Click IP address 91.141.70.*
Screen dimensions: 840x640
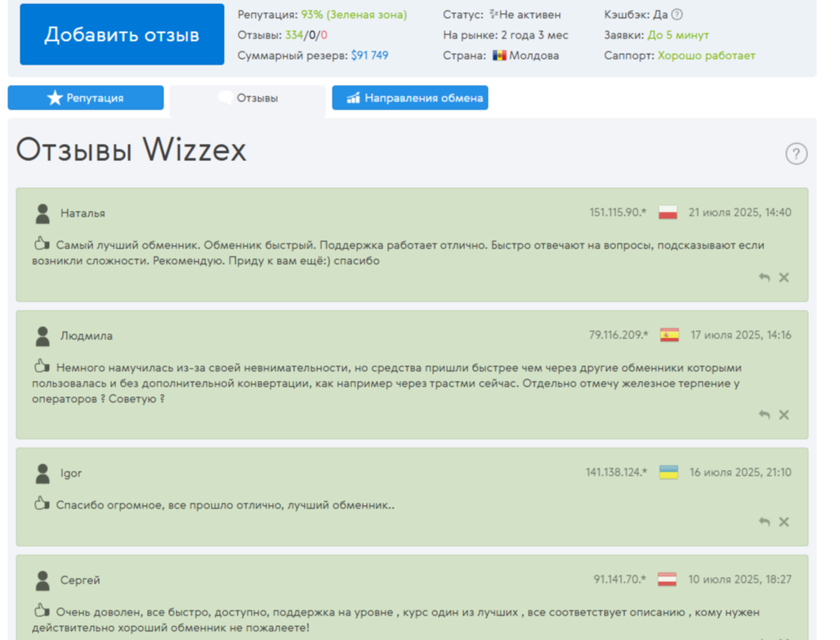pyautogui.click(x=619, y=580)
